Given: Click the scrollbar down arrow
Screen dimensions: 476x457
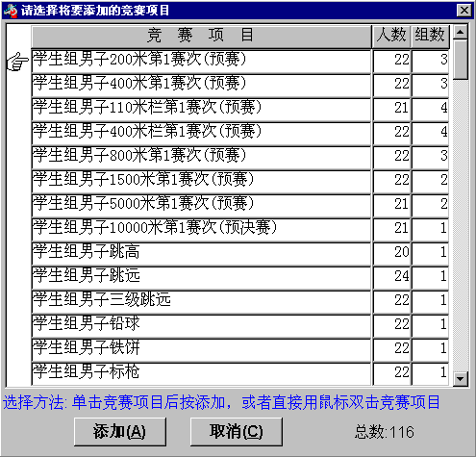Looking at the screenshot, I should click(x=461, y=379).
